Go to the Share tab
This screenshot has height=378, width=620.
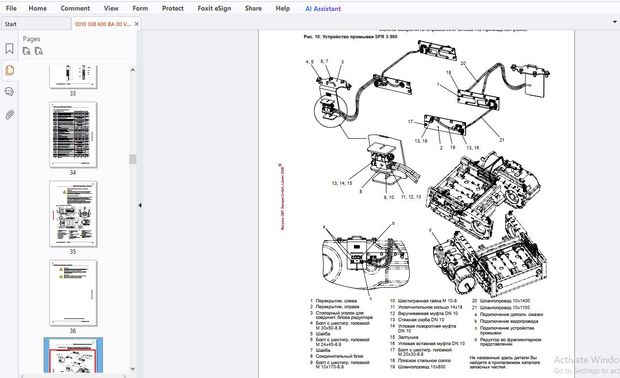point(253,8)
